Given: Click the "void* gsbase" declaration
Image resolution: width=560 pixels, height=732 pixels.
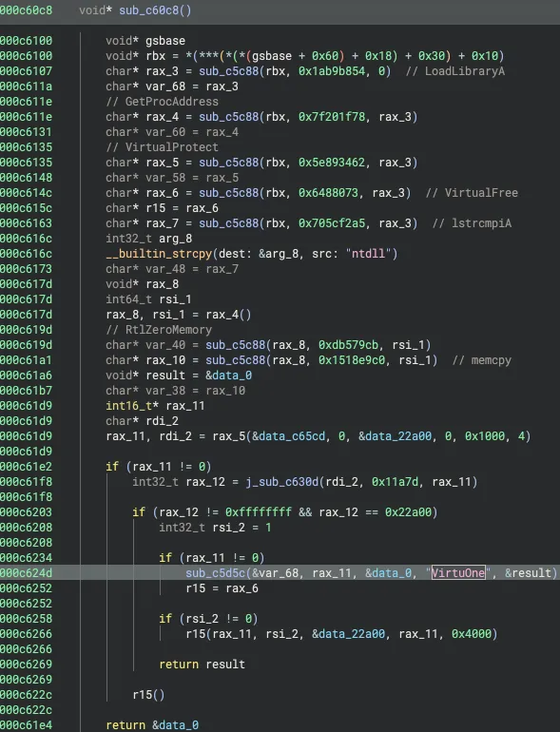Looking at the screenshot, I should point(145,41).
